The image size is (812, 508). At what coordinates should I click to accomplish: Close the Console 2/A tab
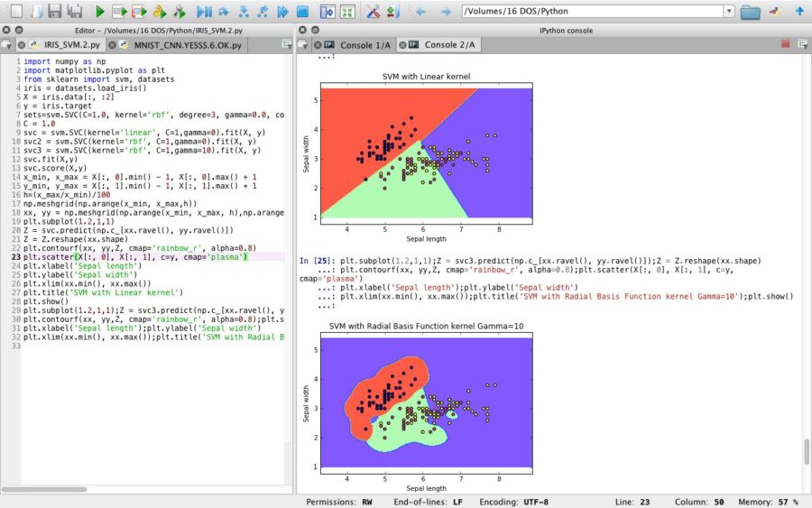402,45
